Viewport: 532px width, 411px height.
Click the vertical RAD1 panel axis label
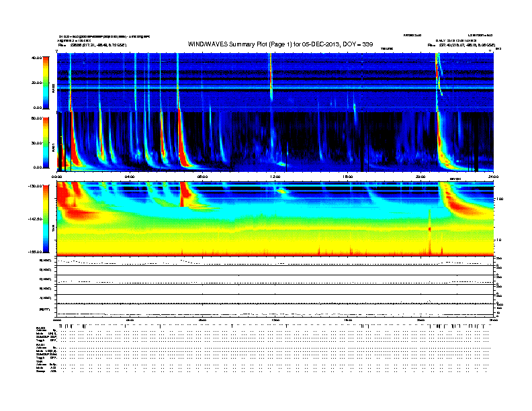click(53, 148)
